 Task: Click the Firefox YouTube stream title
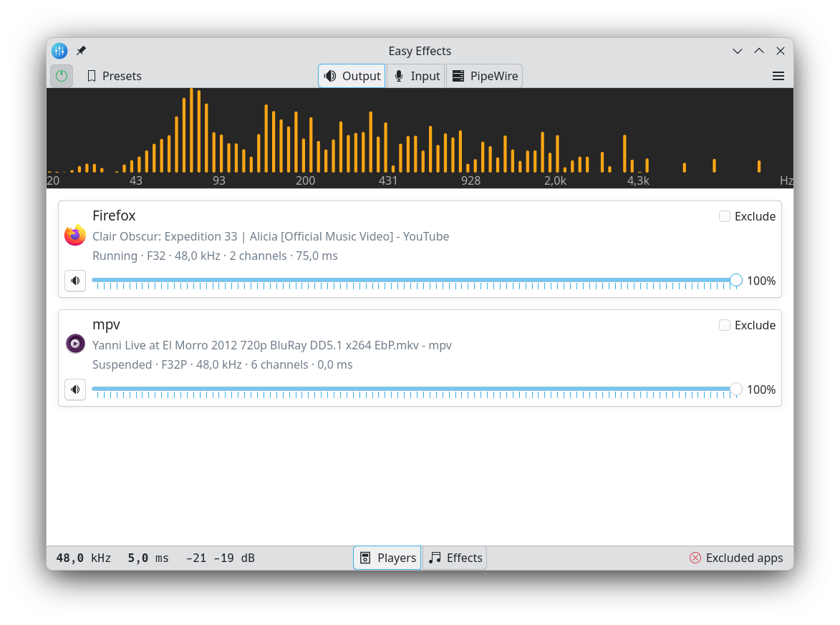tap(271, 237)
